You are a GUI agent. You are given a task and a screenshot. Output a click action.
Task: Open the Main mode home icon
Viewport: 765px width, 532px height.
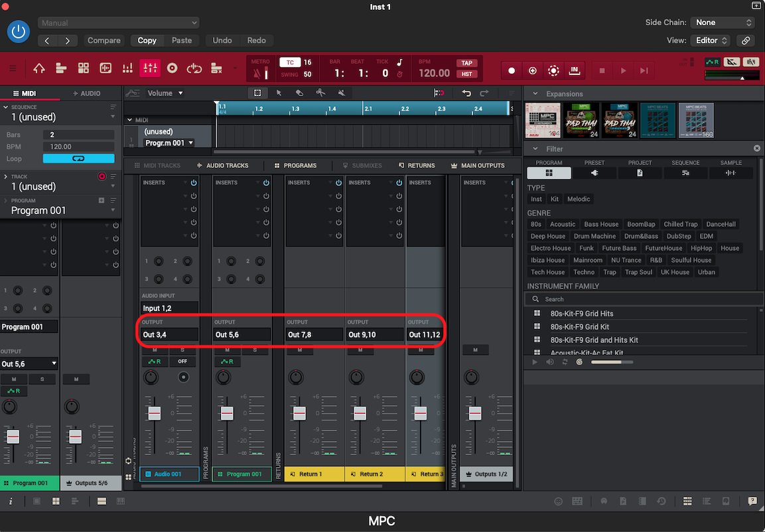(x=39, y=69)
